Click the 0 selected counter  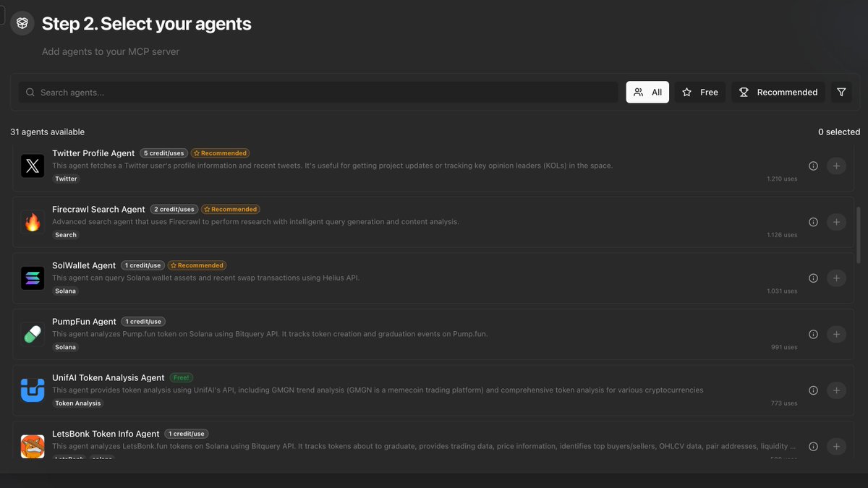[x=839, y=132]
